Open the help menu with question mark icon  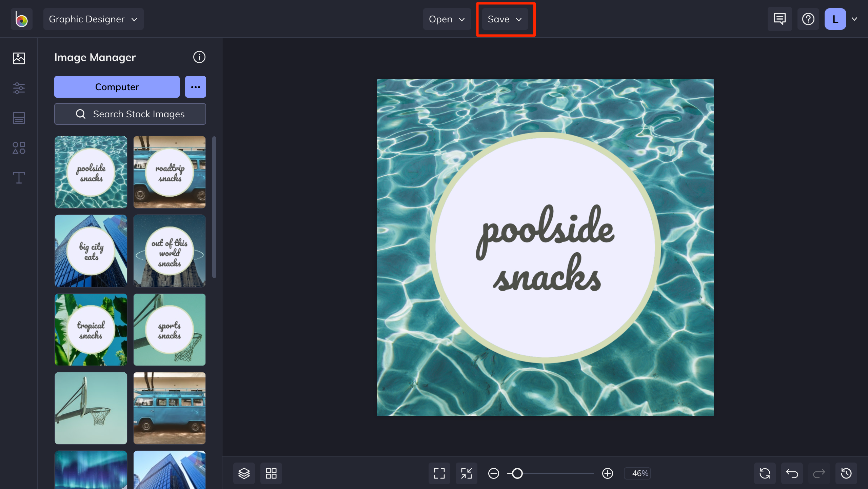click(808, 19)
